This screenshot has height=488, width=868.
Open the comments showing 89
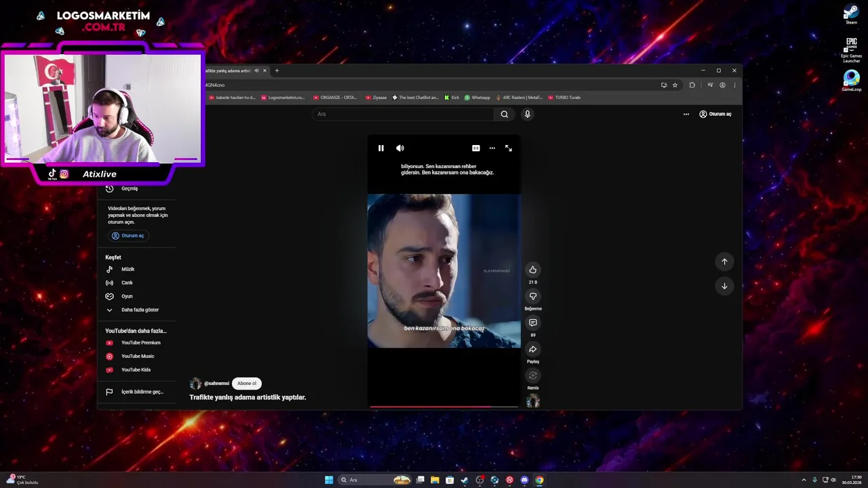point(533,323)
